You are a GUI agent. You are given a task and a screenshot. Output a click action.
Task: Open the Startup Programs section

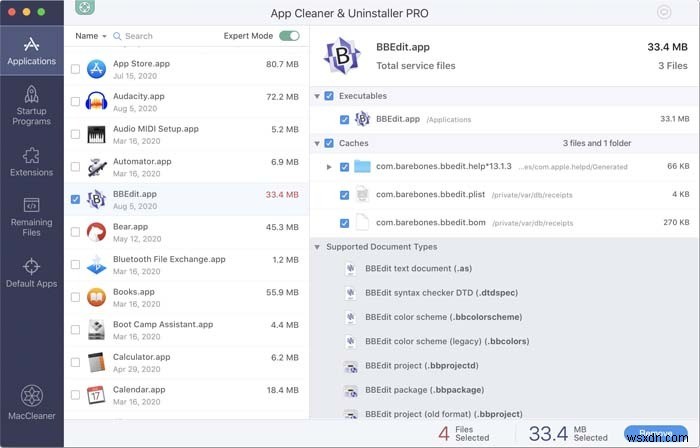[x=31, y=105]
